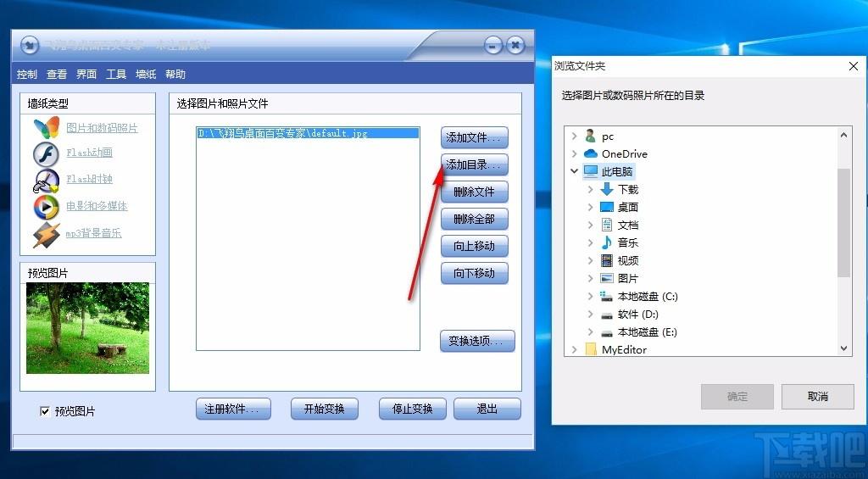Click the 开始变换 button
Screen dimensions: 868x479
click(325, 409)
